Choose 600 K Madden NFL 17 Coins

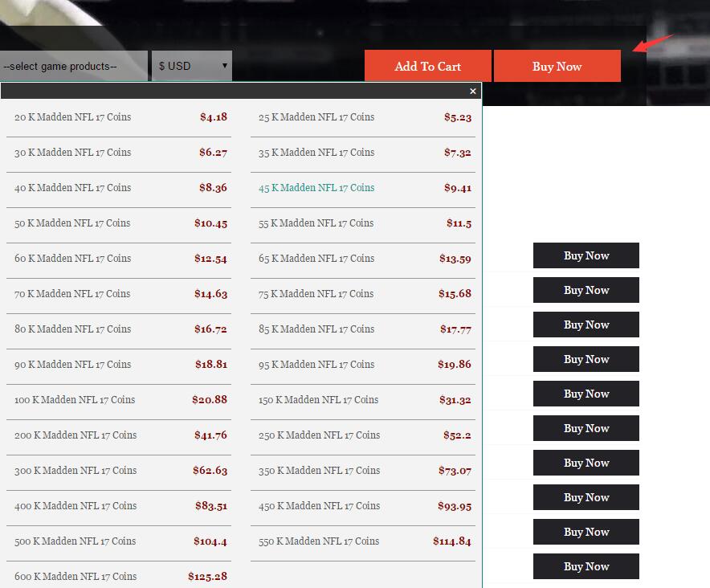[x=75, y=576]
